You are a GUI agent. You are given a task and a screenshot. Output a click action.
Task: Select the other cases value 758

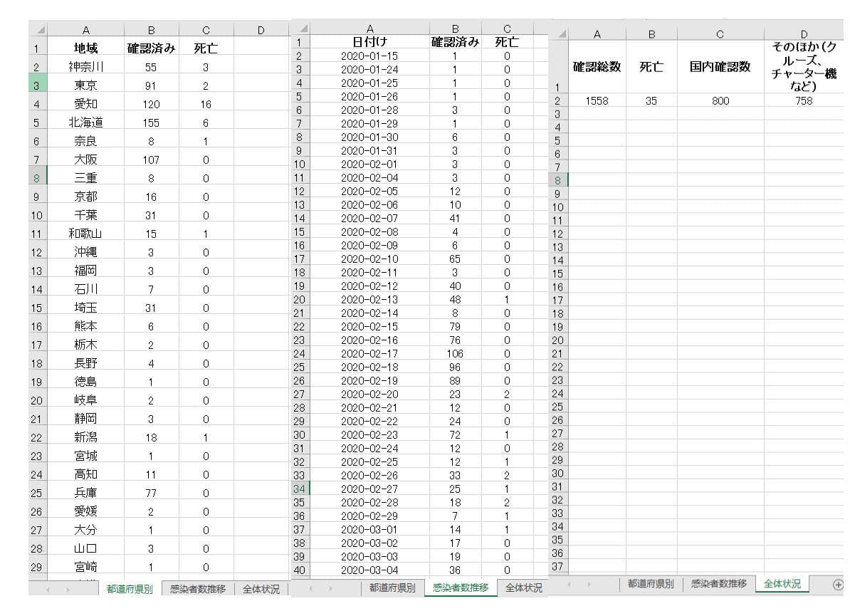point(804,101)
